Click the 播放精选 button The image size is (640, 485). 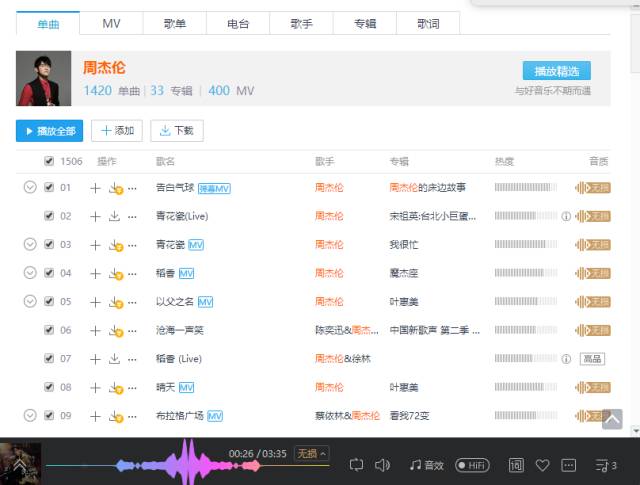pos(557,71)
